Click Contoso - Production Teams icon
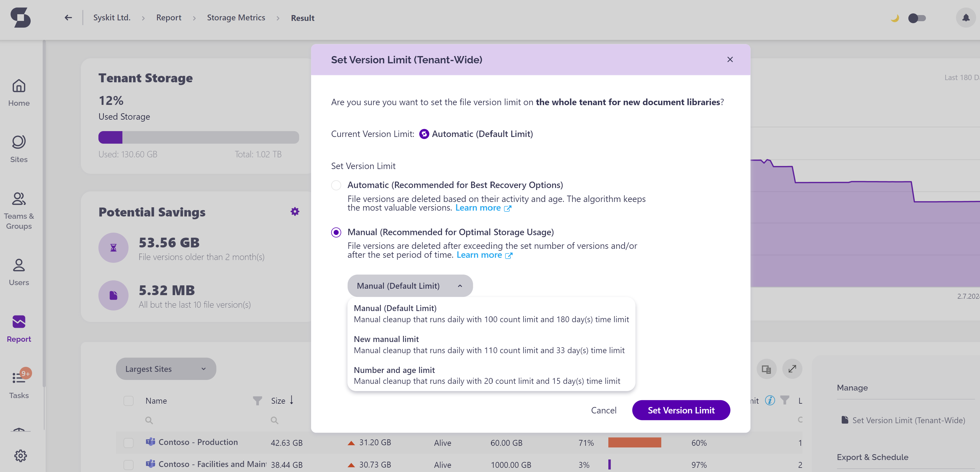980x472 pixels. point(151,442)
